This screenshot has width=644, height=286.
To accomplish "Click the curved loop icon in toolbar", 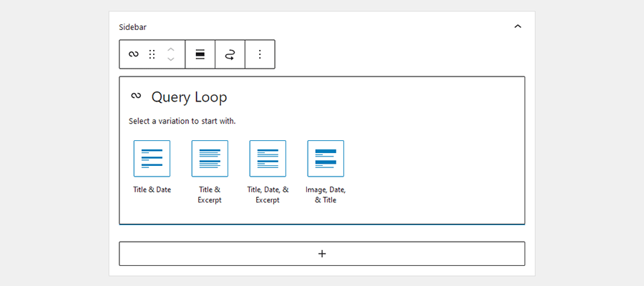I will (x=230, y=54).
